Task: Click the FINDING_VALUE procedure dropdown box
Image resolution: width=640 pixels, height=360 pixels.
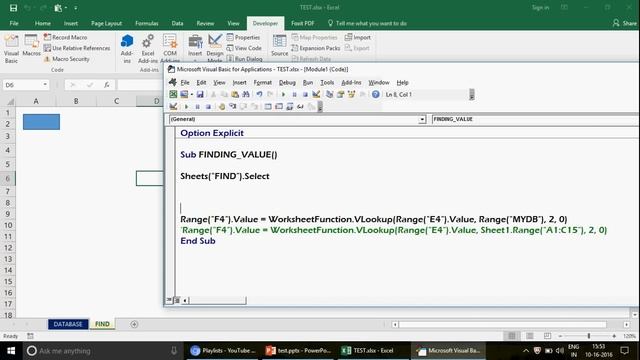Action: [x=535, y=119]
